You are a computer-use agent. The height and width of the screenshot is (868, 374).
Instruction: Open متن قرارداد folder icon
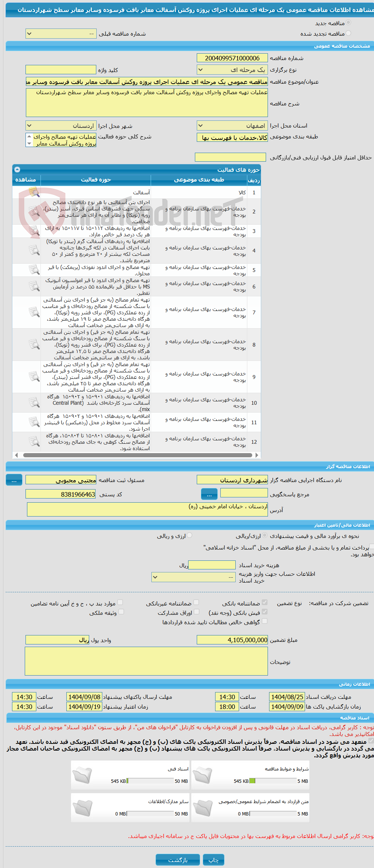click(203, 808)
